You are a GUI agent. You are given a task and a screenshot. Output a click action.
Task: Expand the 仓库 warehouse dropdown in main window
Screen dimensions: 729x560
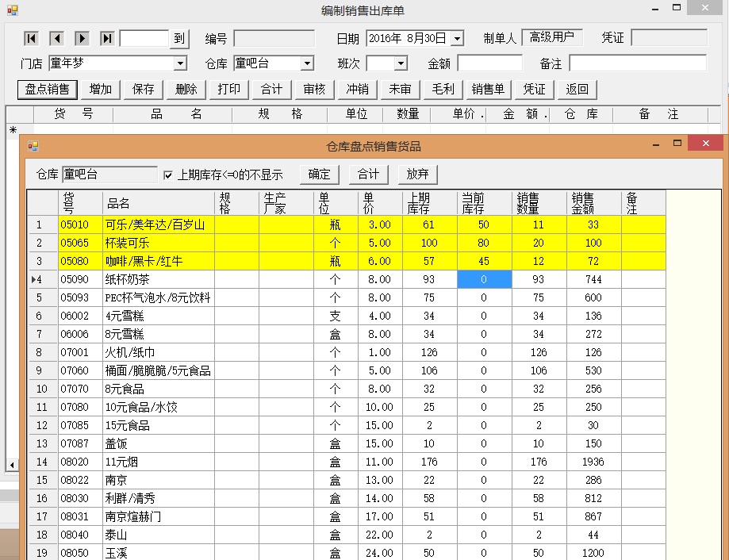tap(307, 63)
